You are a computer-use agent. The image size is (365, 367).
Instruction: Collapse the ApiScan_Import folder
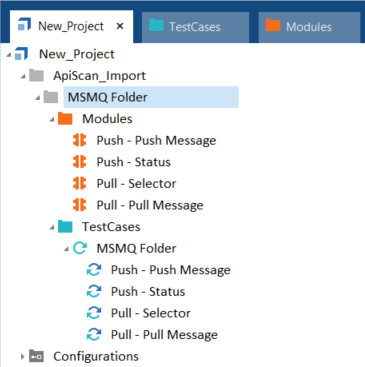[x=23, y=77]
